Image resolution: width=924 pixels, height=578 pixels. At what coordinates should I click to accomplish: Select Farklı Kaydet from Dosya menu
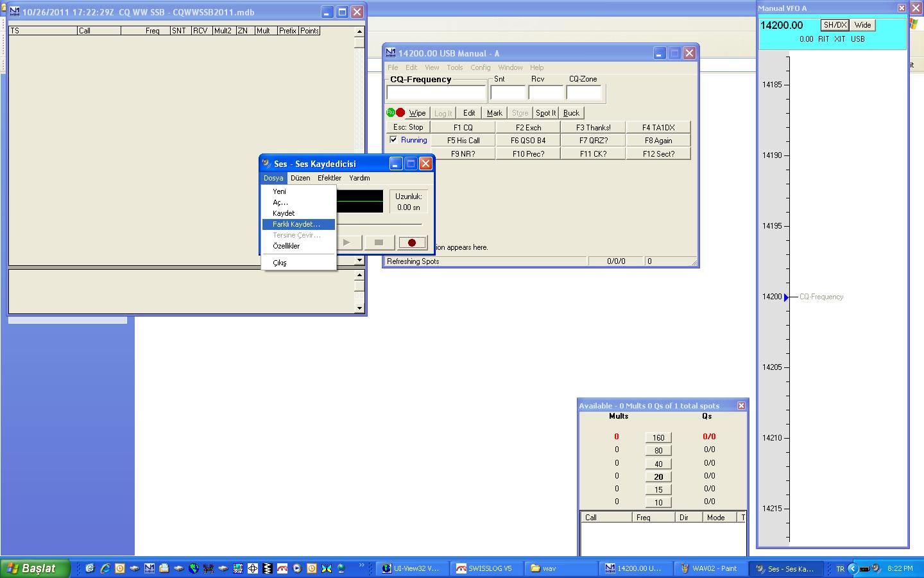click(x=296, y=224)
